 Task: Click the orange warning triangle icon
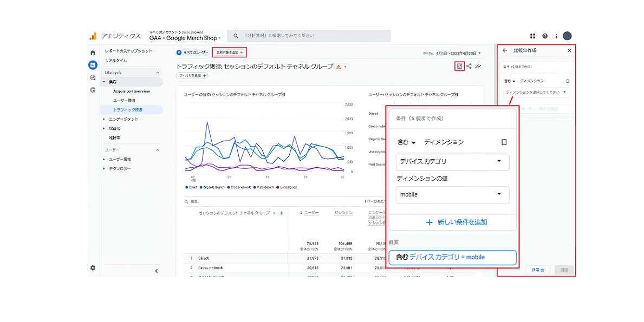pos(339,67)
